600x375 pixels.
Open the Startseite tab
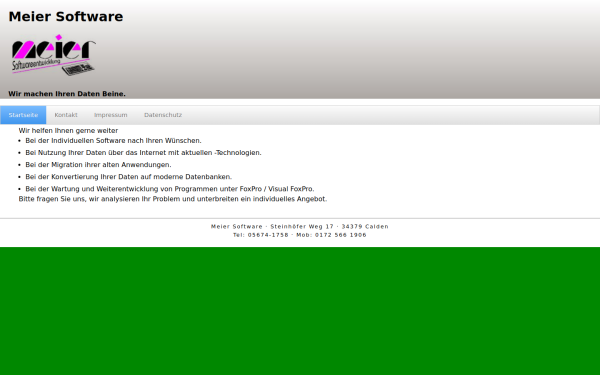(x=23, y=115)
